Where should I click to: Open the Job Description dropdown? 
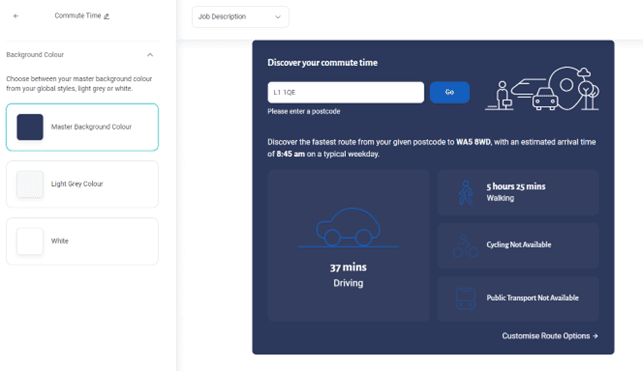click(x=240, y=17)
